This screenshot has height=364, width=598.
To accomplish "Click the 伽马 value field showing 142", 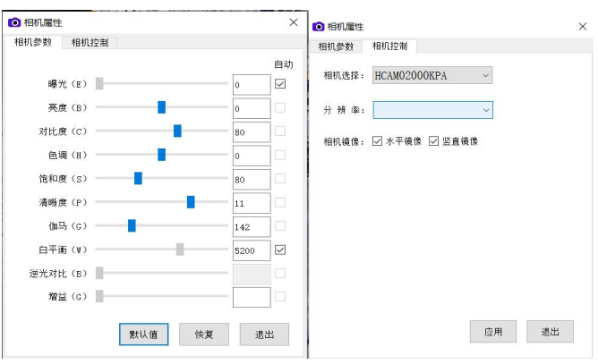I will (x=251, y=226).
